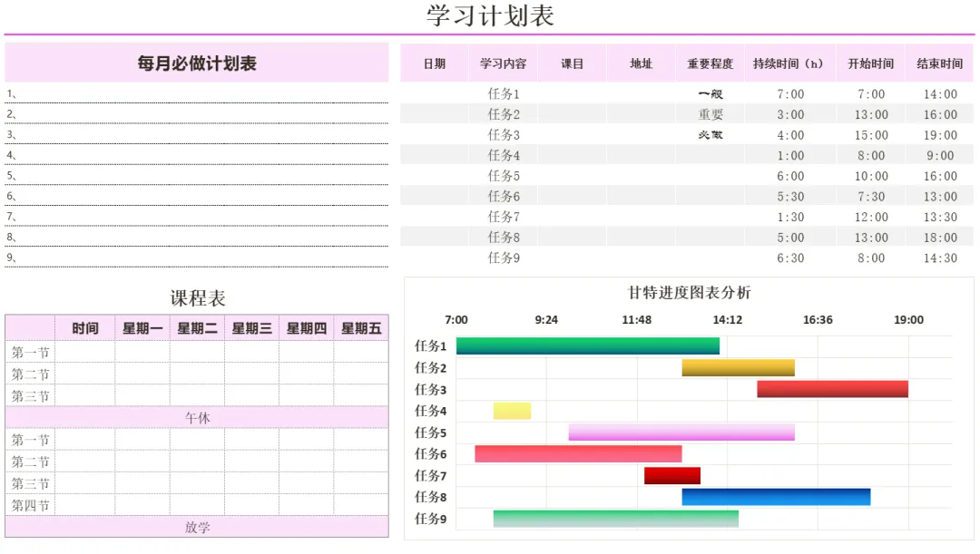The width and height of the screenshot is (980, 554).
Task: Click the 星期一 timetable header
Action: (142, 328)
